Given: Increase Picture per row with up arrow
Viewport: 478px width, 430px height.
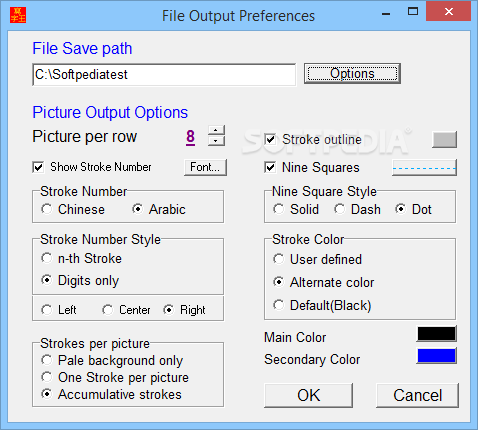Looking at the screenshot, I should (216, 130).
